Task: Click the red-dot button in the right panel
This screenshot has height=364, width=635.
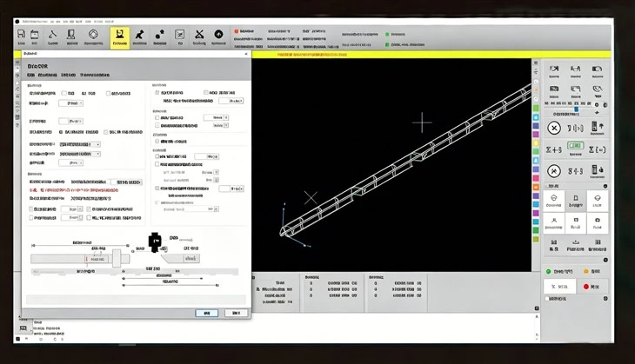Action: click(592, 287)
